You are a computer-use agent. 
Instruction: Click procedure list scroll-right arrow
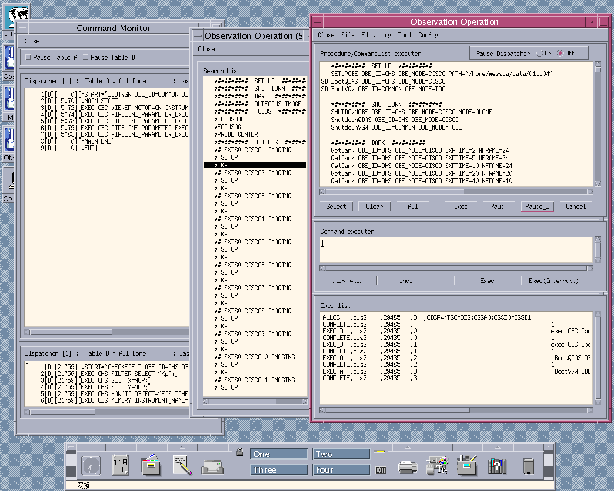pyautogui.click(x=590, y=191)
